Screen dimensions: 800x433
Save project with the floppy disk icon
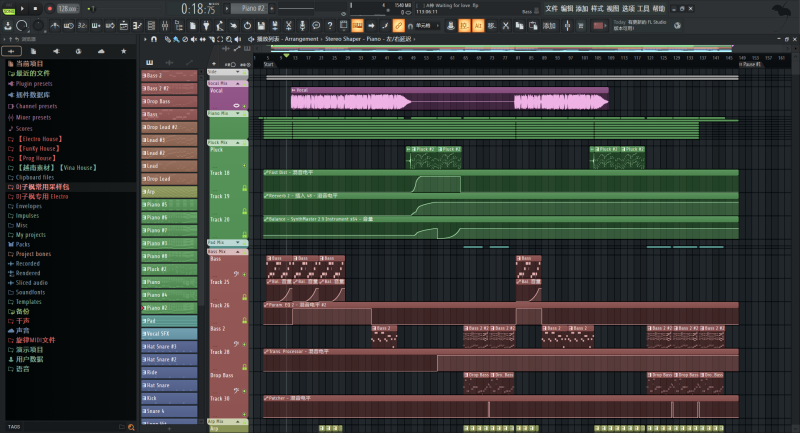coord(261,26)
